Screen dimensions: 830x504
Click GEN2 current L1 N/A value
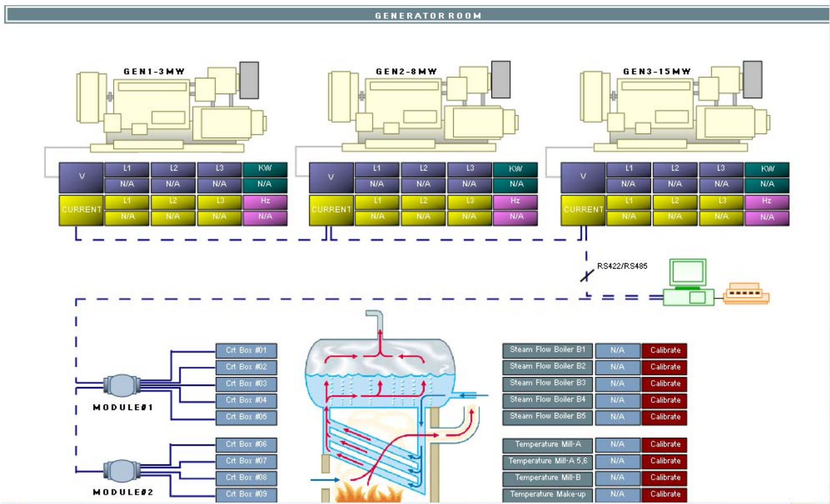[377, 217]
